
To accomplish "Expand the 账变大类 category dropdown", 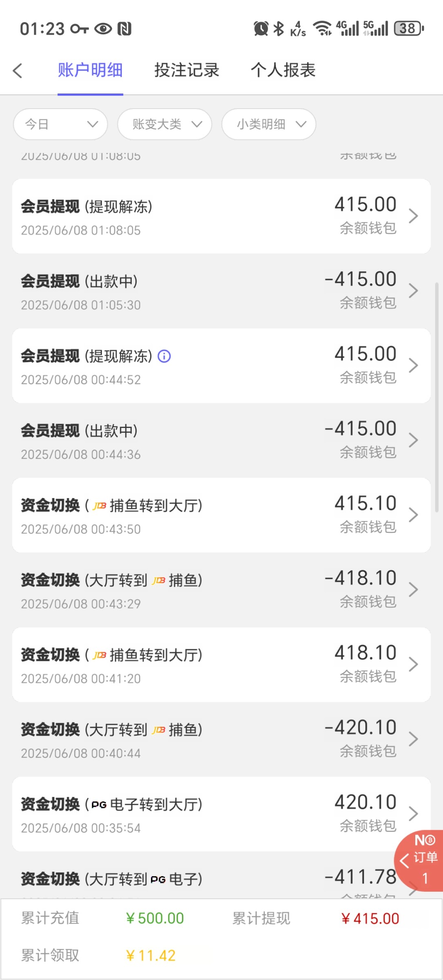I will click(164, 124).
